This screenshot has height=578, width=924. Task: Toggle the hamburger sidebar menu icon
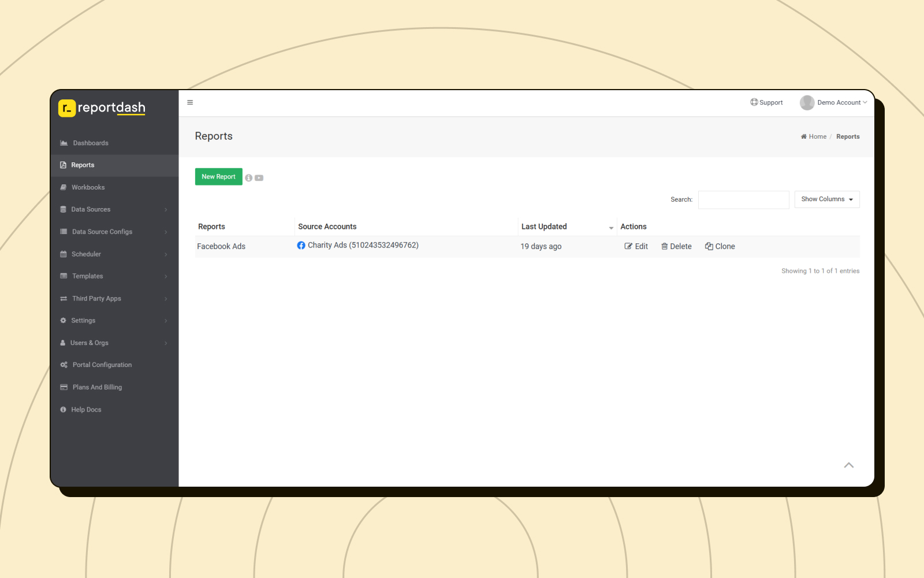(190, 102)
